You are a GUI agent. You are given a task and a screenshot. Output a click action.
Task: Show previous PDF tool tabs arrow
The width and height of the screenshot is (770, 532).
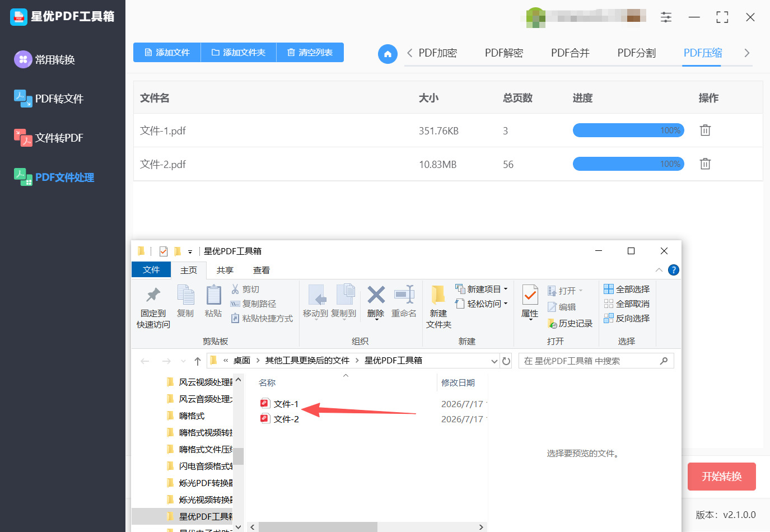409,53
